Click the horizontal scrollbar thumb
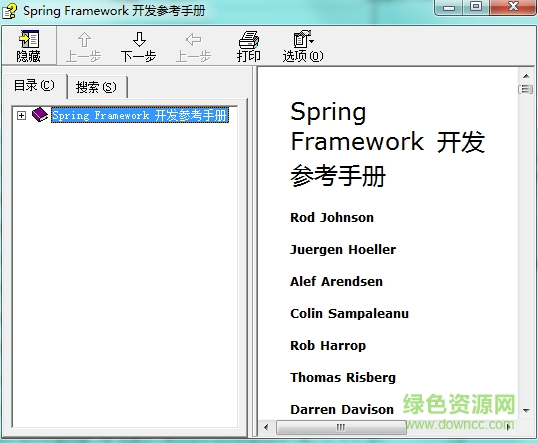Viewport: 538px width, 443px height. pyautogui.click(x=341, y=428)
